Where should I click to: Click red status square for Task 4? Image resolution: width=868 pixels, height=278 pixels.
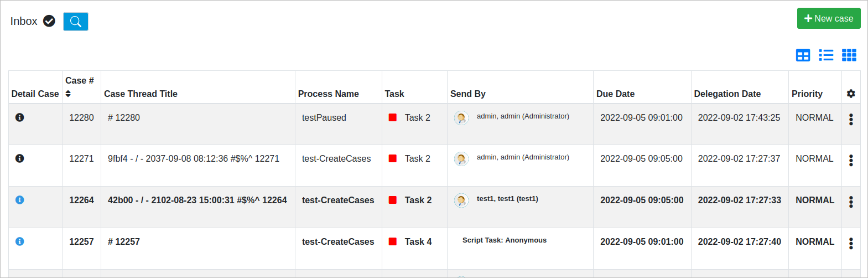click(x=393, y=241)
